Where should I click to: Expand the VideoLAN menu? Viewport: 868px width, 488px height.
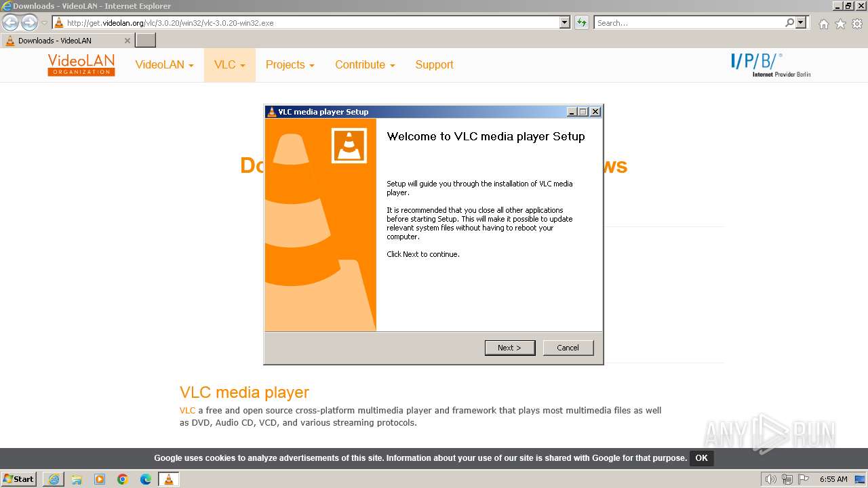pos(164,65)
